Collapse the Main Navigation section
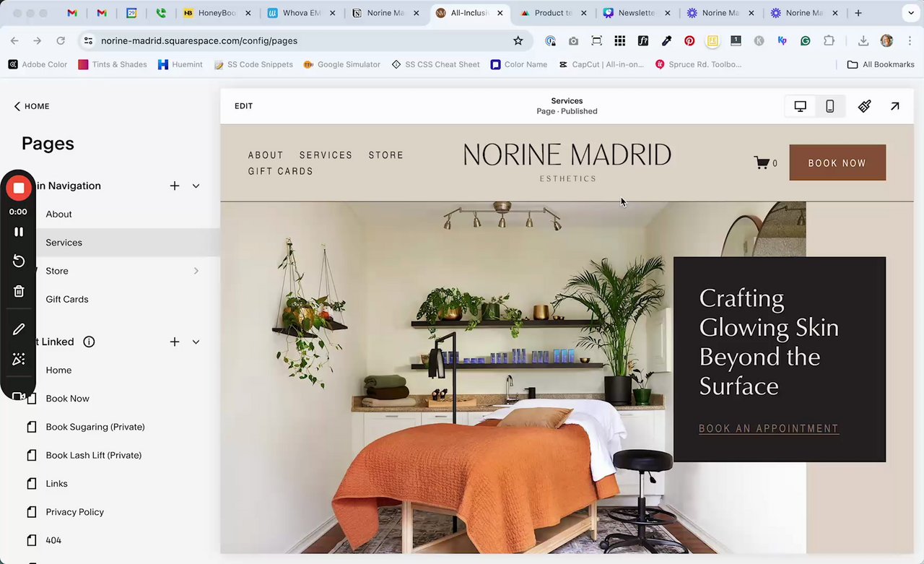Image resolution: width=924 pixels, height=564 pixels. tap(196, 186)
